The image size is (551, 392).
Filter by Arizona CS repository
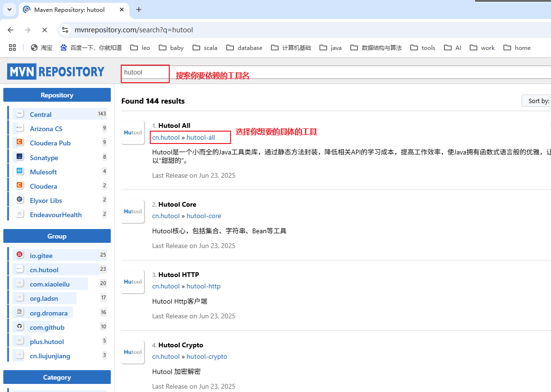[x=46, y=129]
